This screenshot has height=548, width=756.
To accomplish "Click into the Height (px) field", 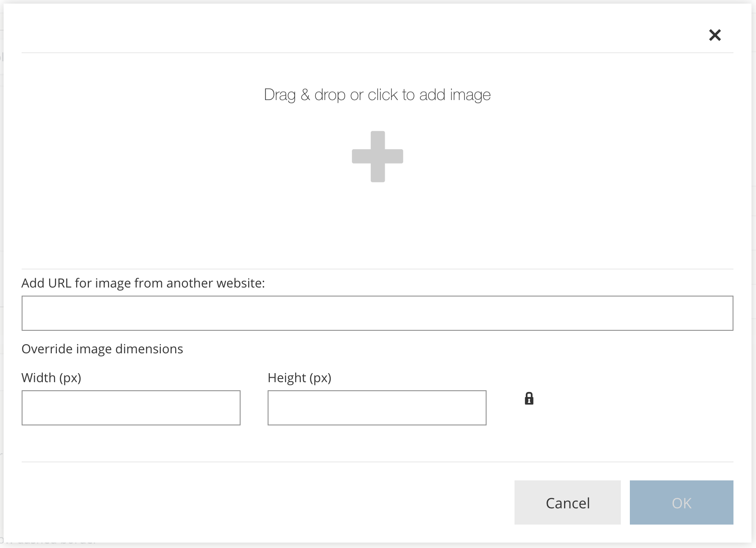I will pos(377,408).
